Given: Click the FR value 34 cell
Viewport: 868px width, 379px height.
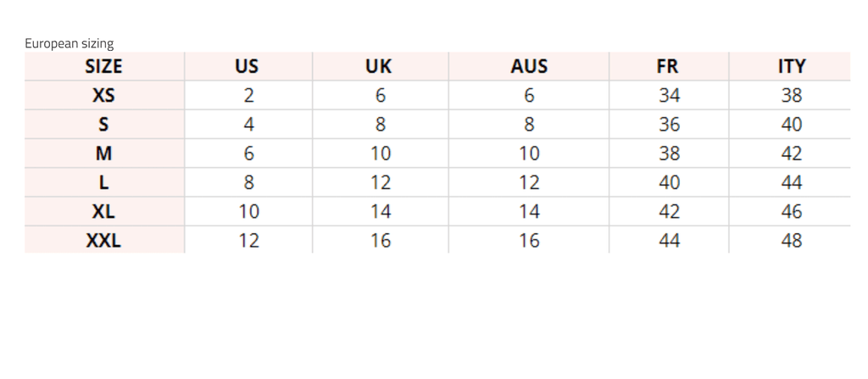Looking at the screenshot, I should pos(669,96).
